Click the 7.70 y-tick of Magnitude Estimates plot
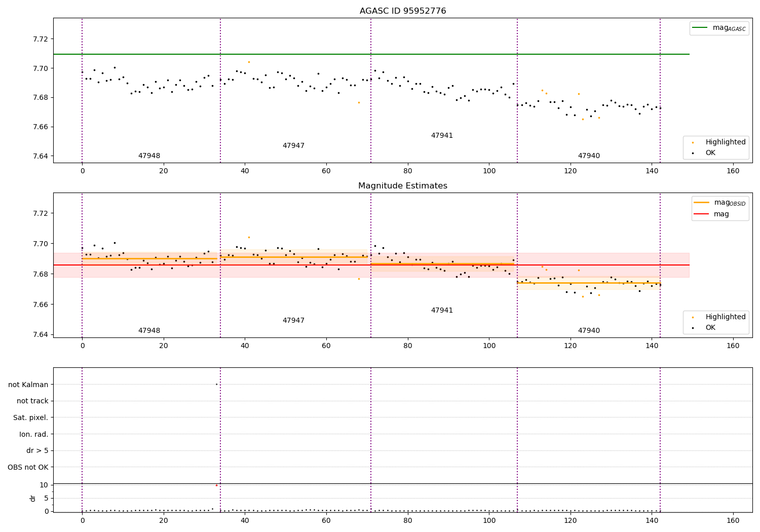 pos(41,244)
